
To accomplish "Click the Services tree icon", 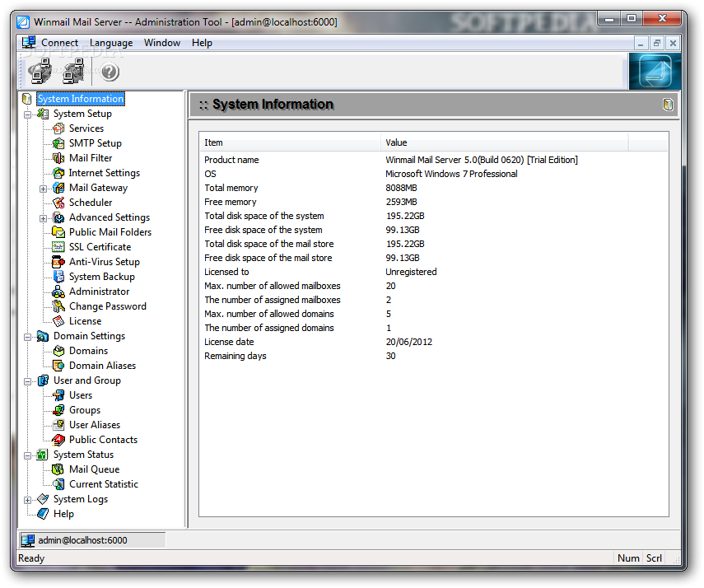I will tap(58, 128).
